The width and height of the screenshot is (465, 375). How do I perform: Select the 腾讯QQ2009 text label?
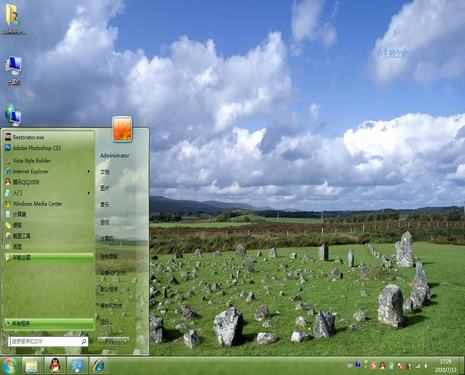tap(26, 182)
